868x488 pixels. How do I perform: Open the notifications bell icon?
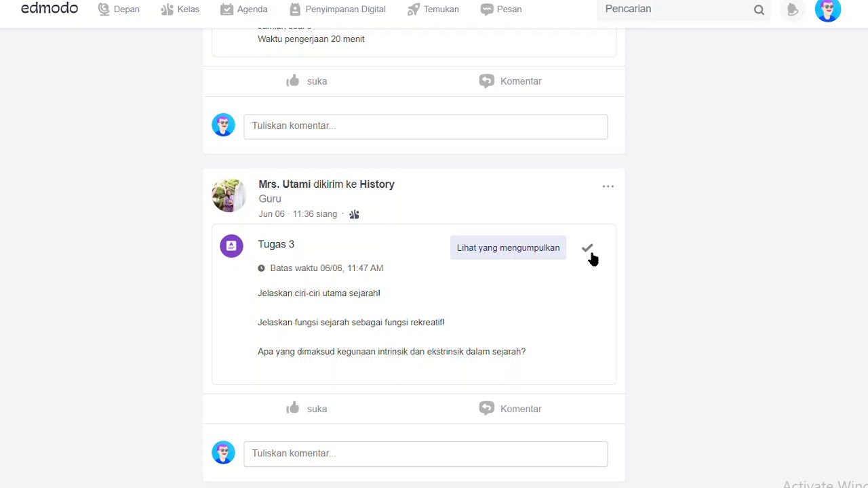[792, 9]
